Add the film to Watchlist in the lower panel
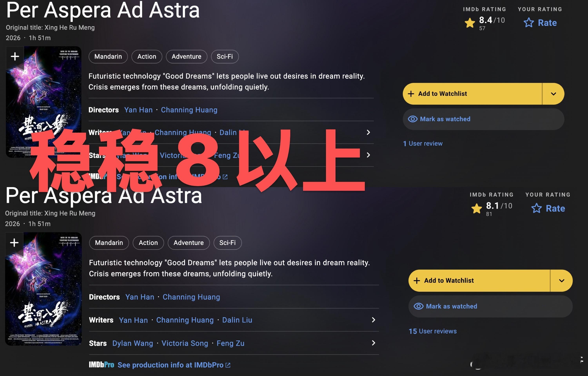The width and height of the screenshot is (588, 376). 479,281
